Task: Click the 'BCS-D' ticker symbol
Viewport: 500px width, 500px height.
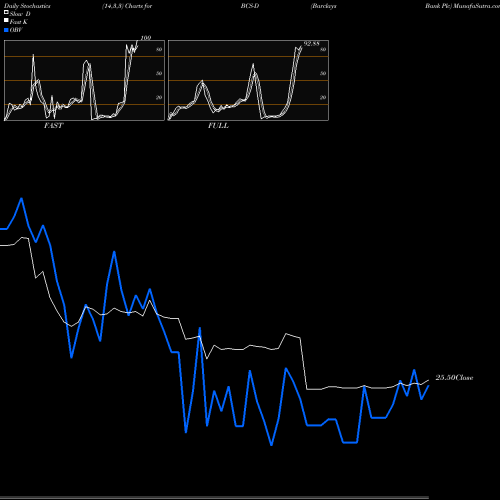Action: point(250,6)
